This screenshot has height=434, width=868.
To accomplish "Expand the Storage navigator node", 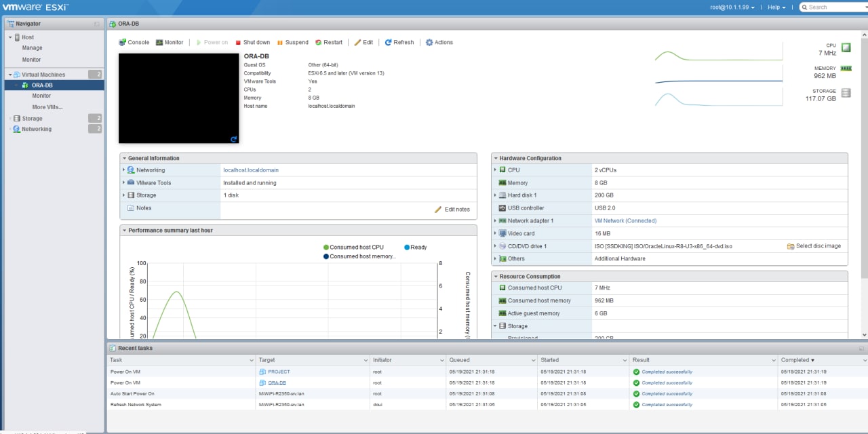I will [x=10, y=119].
